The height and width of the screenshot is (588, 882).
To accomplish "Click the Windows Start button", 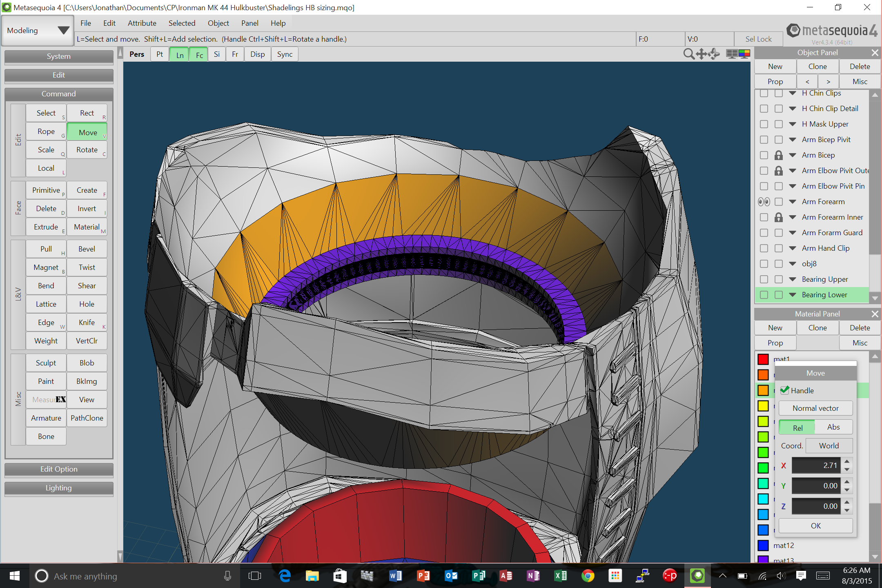I will coord(15,576).
